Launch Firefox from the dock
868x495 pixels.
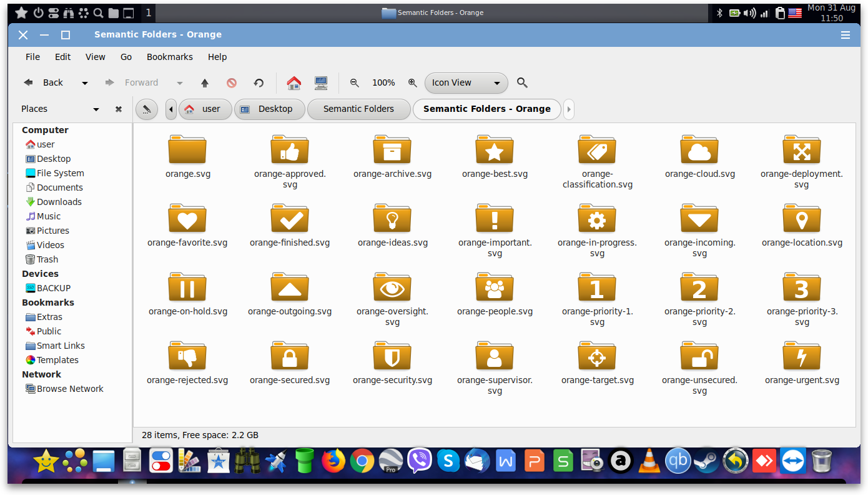click(x=333, y=462)
